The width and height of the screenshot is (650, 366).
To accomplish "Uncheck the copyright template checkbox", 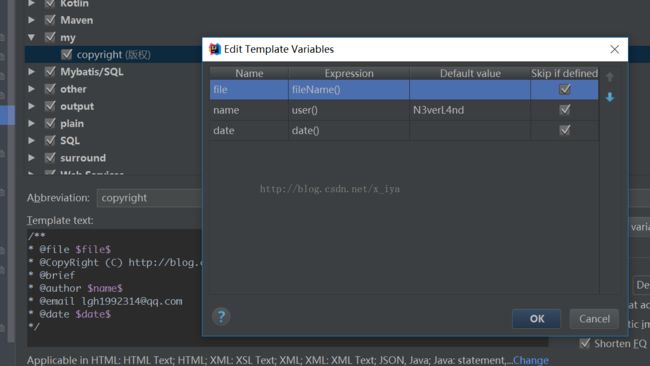I will click(66, 54).
